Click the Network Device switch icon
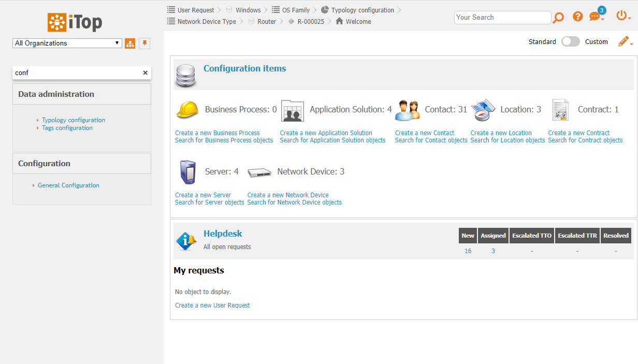 click(x=259, y=172)
